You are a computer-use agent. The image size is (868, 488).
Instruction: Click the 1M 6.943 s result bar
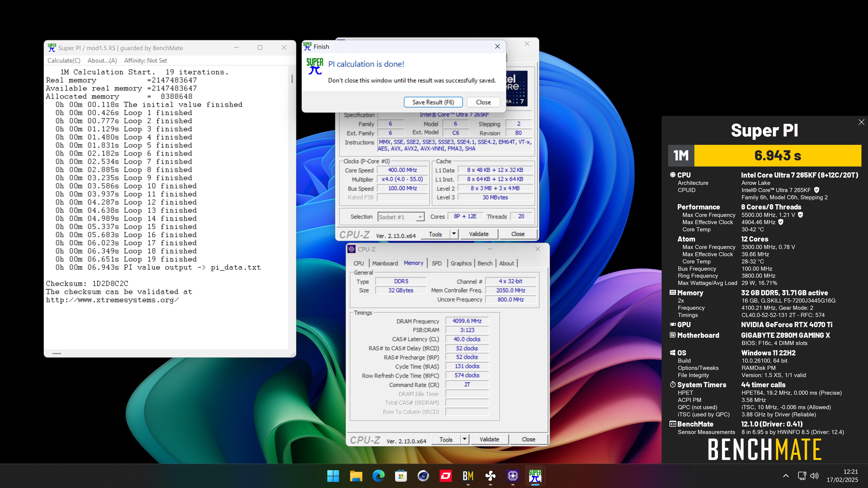(x=764, y=156)
